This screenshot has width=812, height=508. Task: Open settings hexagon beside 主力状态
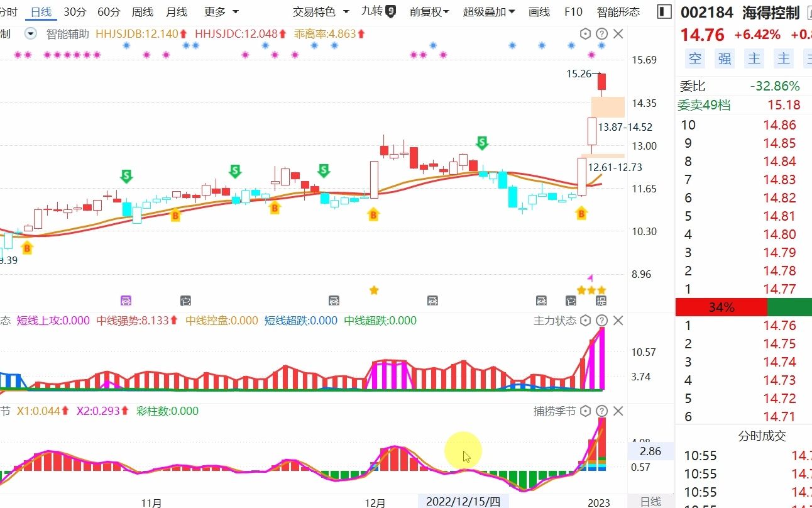click(586, 321)
